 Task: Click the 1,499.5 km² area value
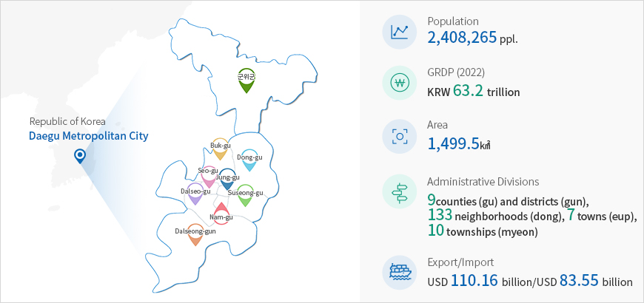459,144
